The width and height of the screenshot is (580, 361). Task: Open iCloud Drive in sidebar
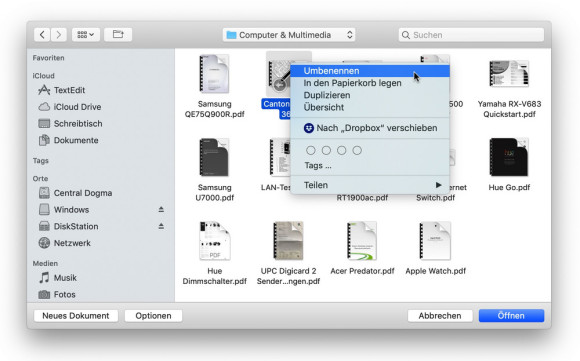tap(70, 107)
